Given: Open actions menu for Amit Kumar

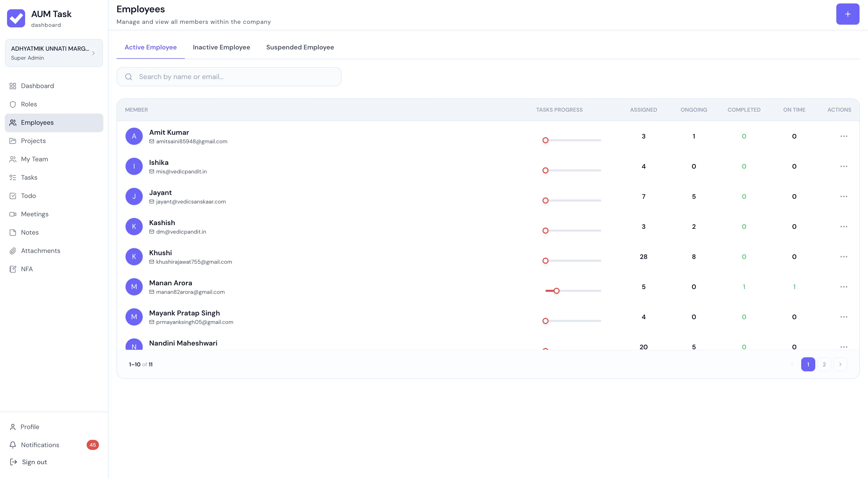Looking at the screenshot, I should [x=844, y=136].
